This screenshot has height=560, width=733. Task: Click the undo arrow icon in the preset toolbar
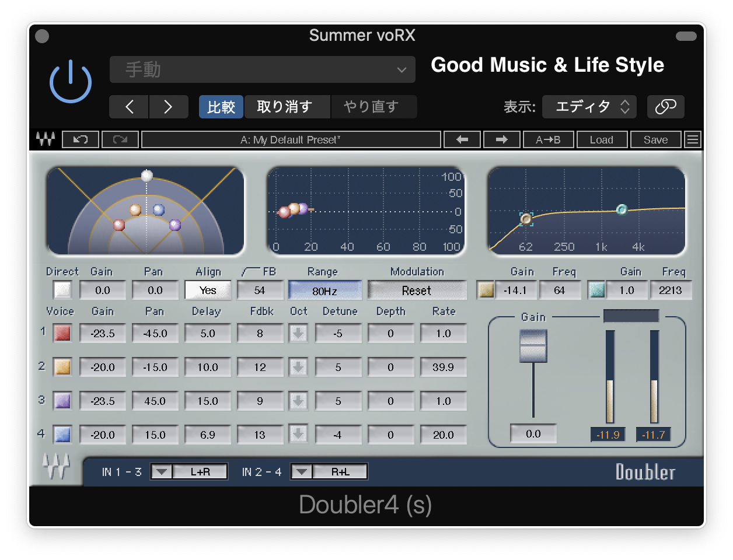(80, 139)
